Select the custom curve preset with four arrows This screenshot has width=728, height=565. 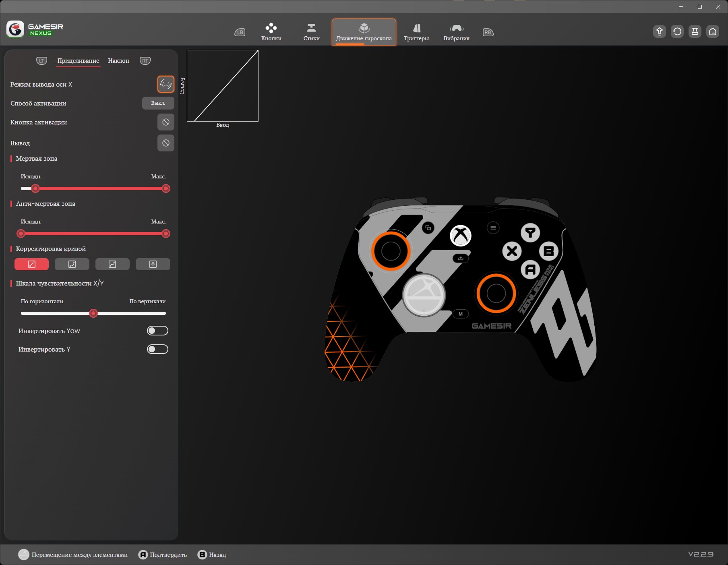click(x=153, y=264)
